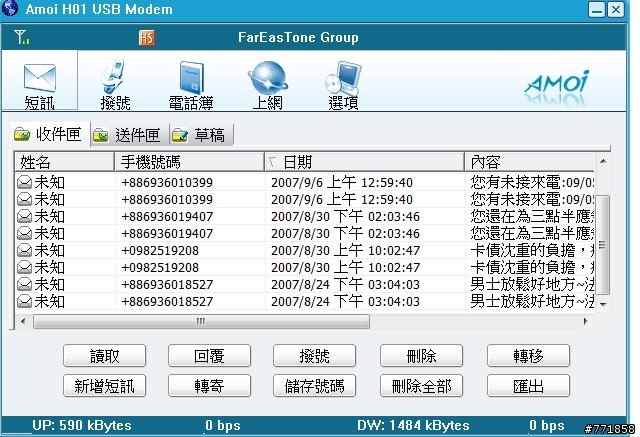Viewport: 640px width, 437px height.
Task: Sort messages by 手機號碼 column header
Action: pos(189,162)
